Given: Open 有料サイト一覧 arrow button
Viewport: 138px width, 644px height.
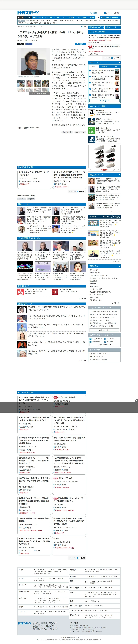Looking at the screenshot, I should (x=112, y=27).
